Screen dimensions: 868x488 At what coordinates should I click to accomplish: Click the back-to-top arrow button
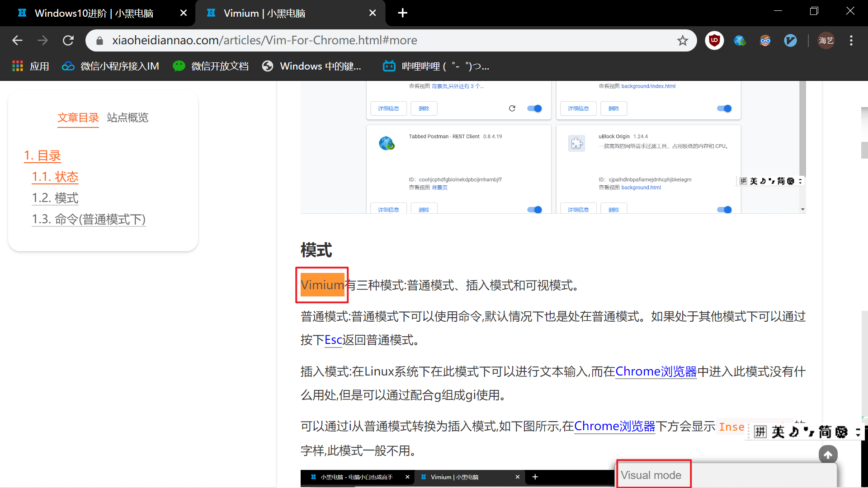coord(828,455)
